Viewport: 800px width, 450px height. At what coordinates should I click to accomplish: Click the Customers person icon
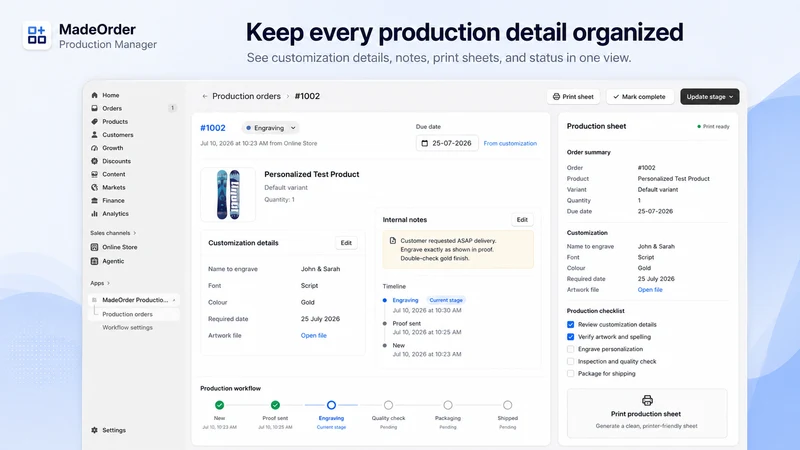point(94,135)
